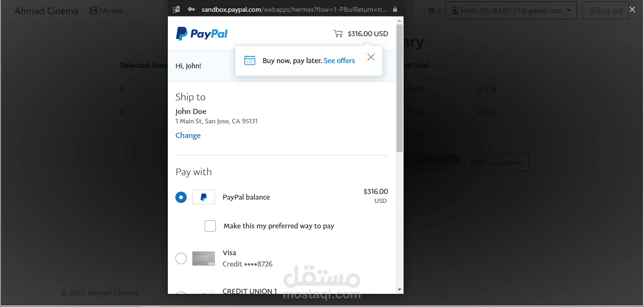This screenshot has height=307, width=644.
Task: Click the Visa card thumbnail image
Action: click(204, 259)
